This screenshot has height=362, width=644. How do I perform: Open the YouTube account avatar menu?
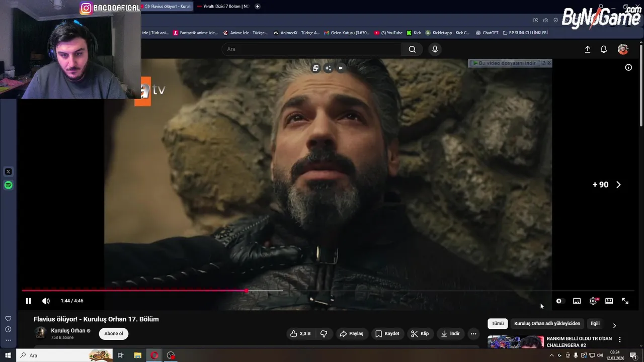click(623, 49)
